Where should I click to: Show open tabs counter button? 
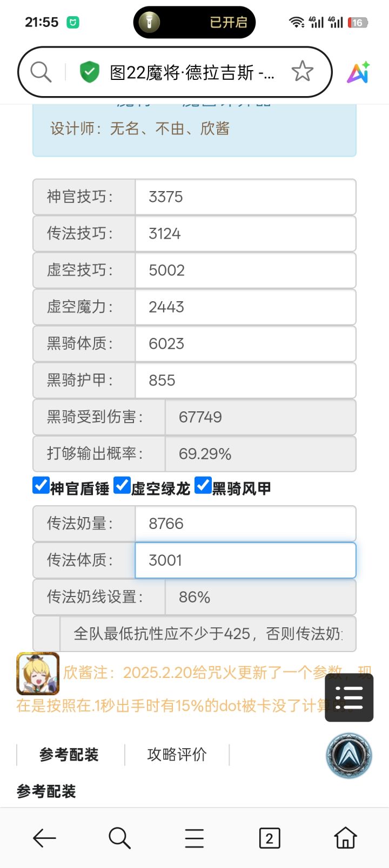(x=270, y=838)
